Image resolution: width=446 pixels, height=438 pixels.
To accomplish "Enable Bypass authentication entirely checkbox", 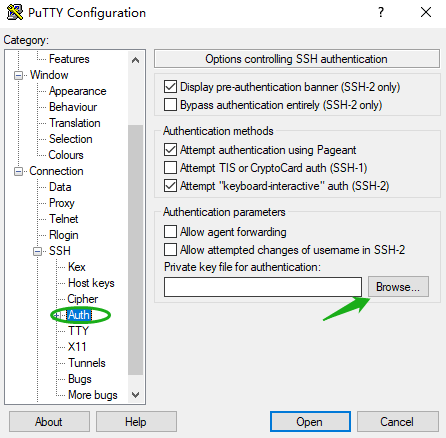I will 170,105.
